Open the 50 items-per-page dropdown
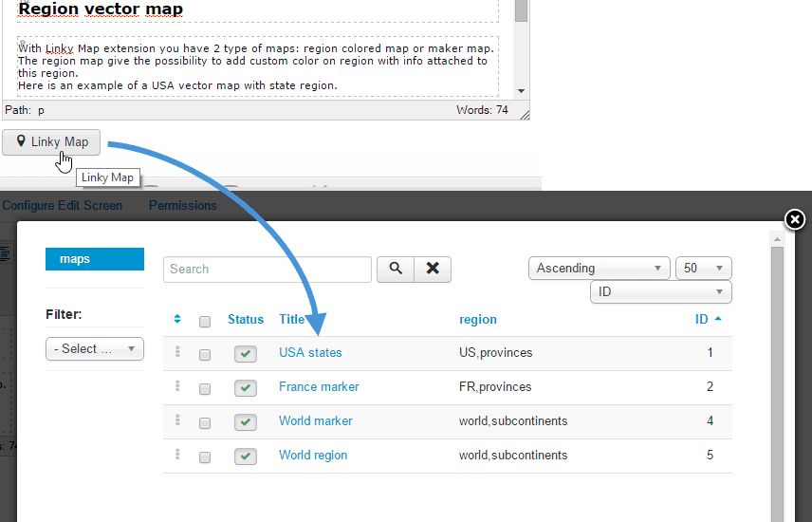812x522 pixels. [703, 269]
